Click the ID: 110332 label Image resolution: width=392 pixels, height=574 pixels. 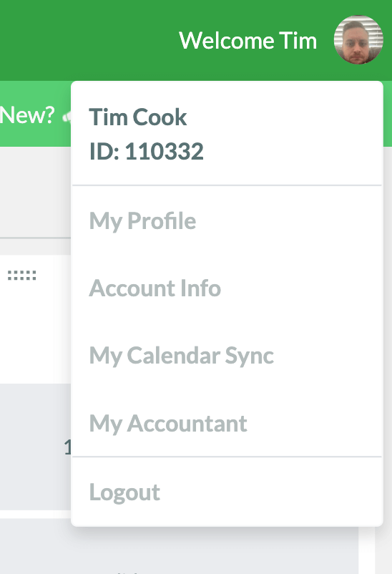[x=146, y=151]
